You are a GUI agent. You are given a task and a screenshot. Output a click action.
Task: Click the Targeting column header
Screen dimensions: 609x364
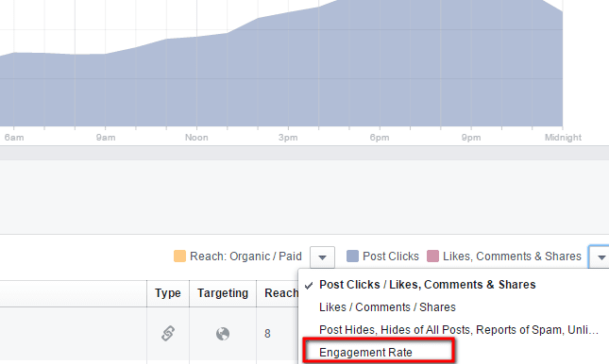pos(223,293)
